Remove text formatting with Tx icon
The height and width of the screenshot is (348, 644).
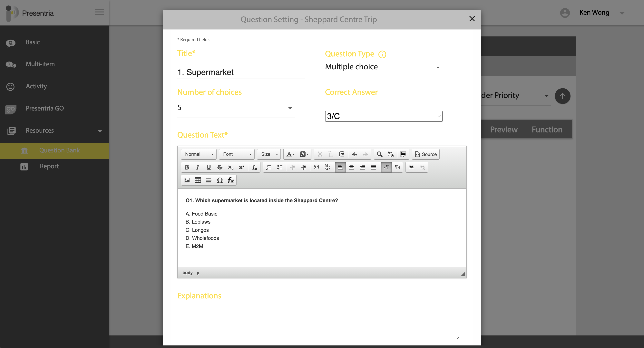click(254, 167)
